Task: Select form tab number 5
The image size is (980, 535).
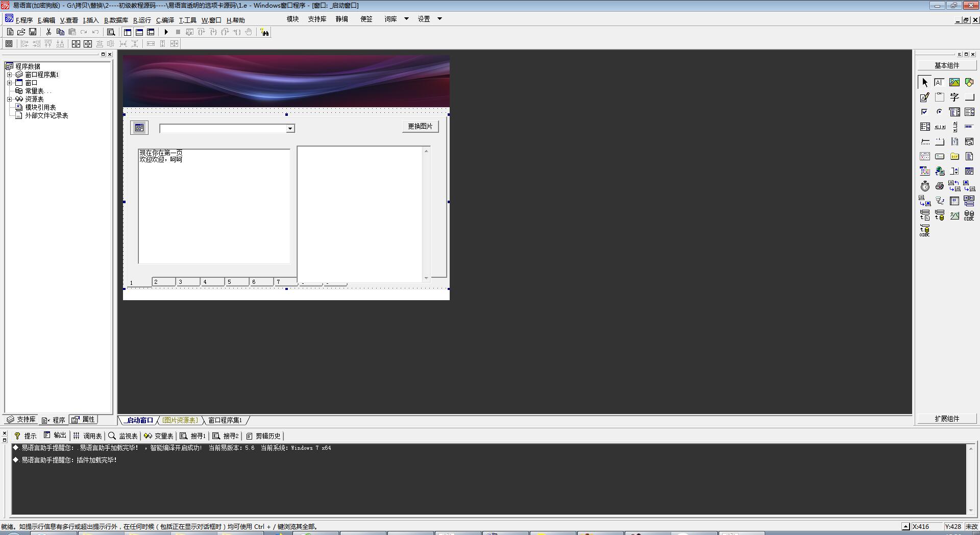Action: 237,282
